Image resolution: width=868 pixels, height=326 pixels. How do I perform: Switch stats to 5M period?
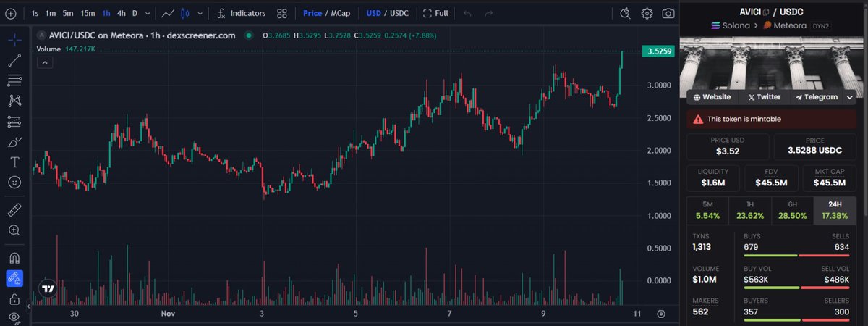[x=707, y=210]
